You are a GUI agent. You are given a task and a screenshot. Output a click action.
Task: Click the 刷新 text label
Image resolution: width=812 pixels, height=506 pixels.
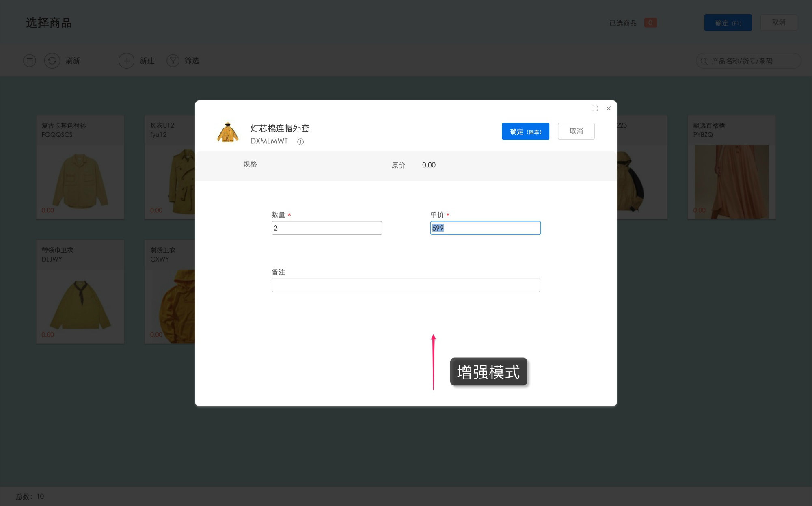pyautogui.click(x=73, y=61)
